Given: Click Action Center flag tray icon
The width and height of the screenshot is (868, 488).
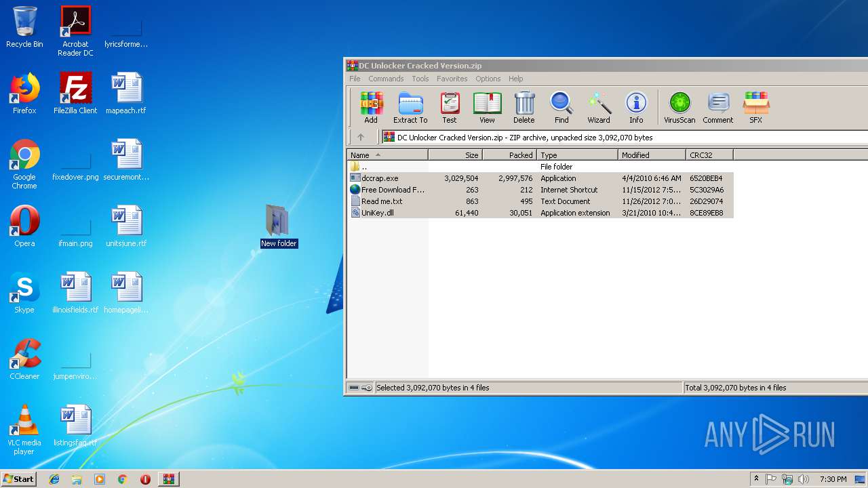Looking at the screenshot, I should click(771, 479).
